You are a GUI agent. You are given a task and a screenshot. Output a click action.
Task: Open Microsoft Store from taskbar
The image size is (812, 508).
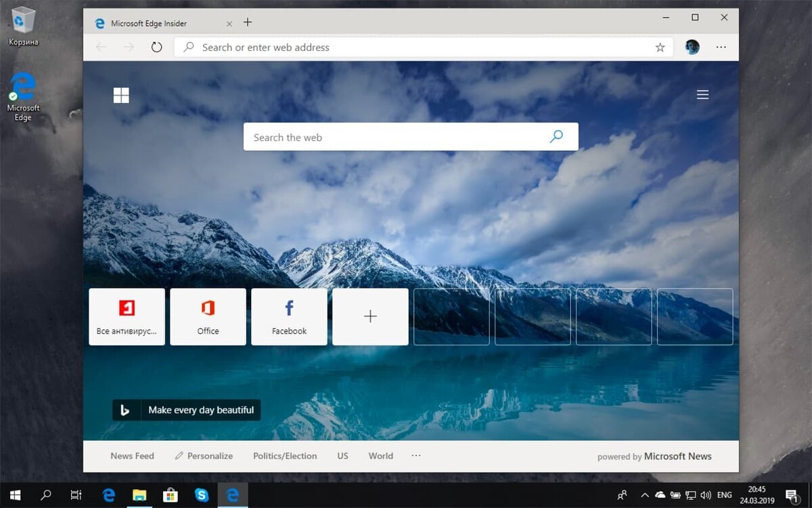point(171,495)
